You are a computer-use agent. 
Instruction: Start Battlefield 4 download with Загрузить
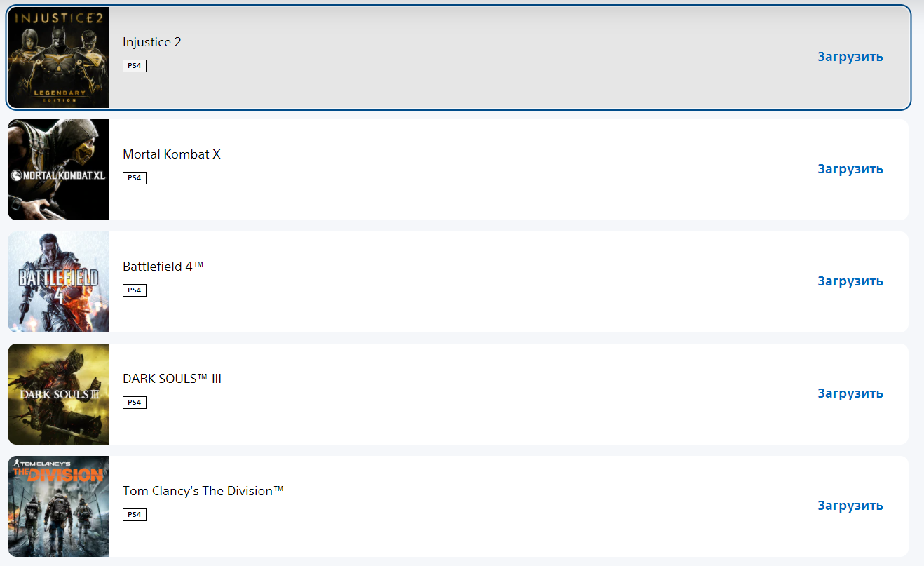coord(850,281)
